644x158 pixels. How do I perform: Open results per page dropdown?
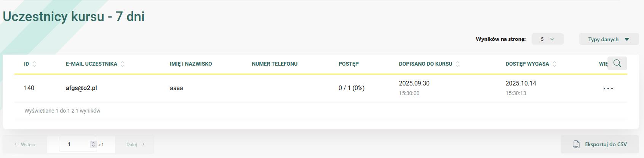[547, 39]
